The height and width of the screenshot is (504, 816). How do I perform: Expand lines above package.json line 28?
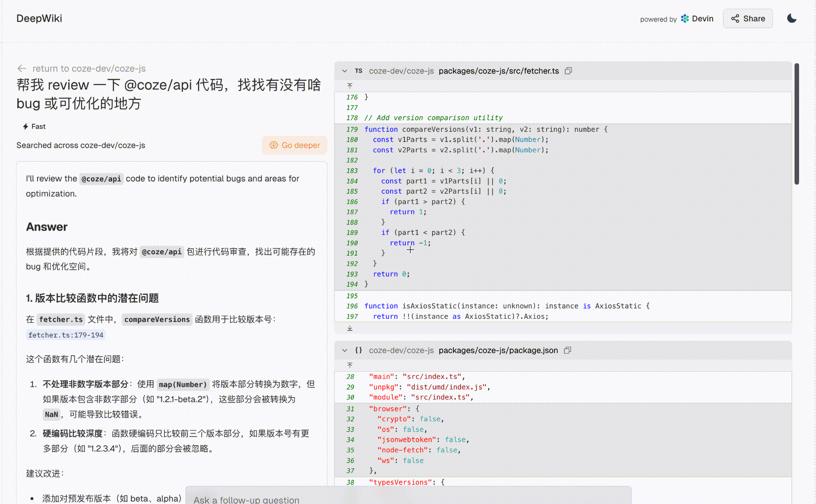coord(350,365)
